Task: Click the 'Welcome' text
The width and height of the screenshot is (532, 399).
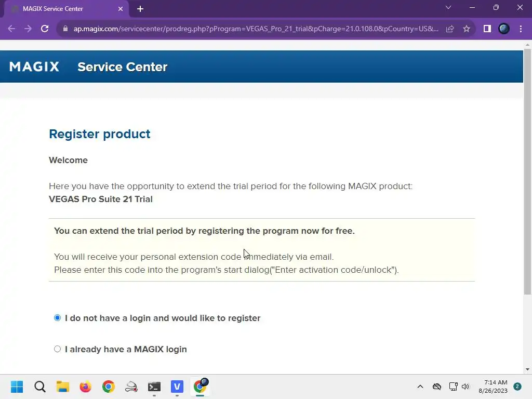Action: (x=68, y=160)
